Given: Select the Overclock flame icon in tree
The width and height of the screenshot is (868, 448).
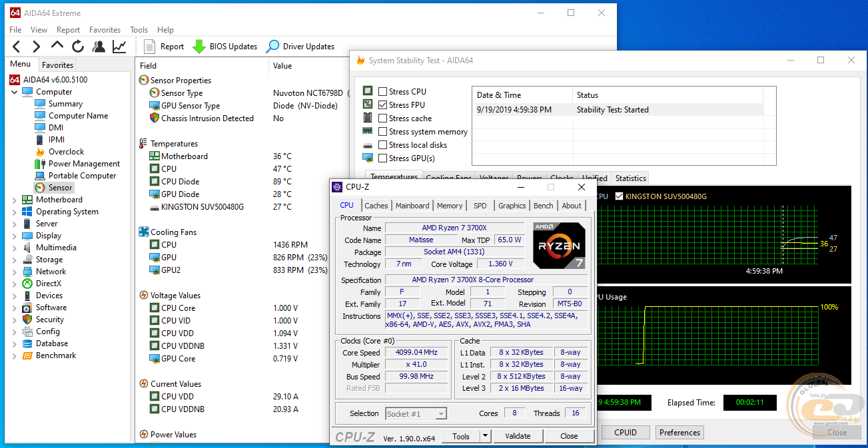Looking at the screenshot, I should click(41, 152).
